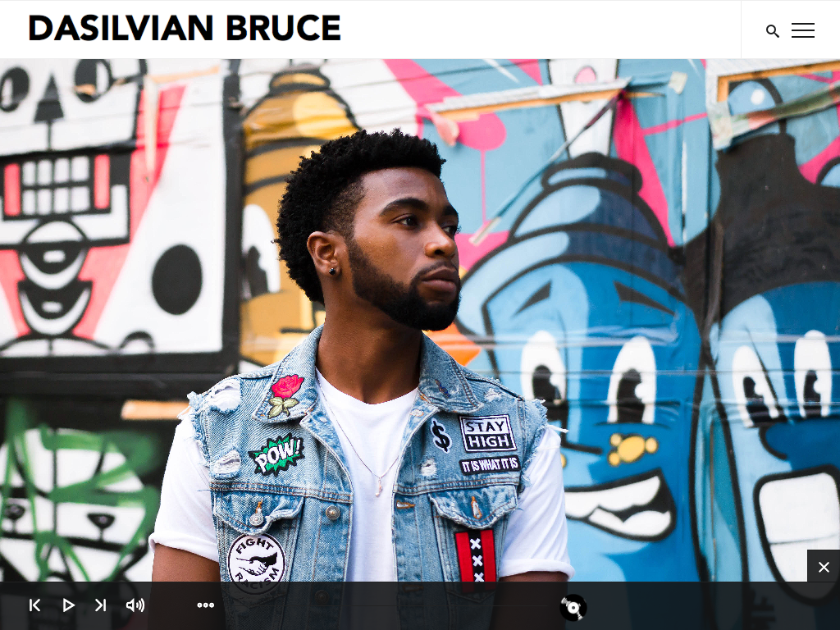840x630 pixels.
Task: Go to the DASILVIAN BRUCE home link
Action: pos(185,29)
